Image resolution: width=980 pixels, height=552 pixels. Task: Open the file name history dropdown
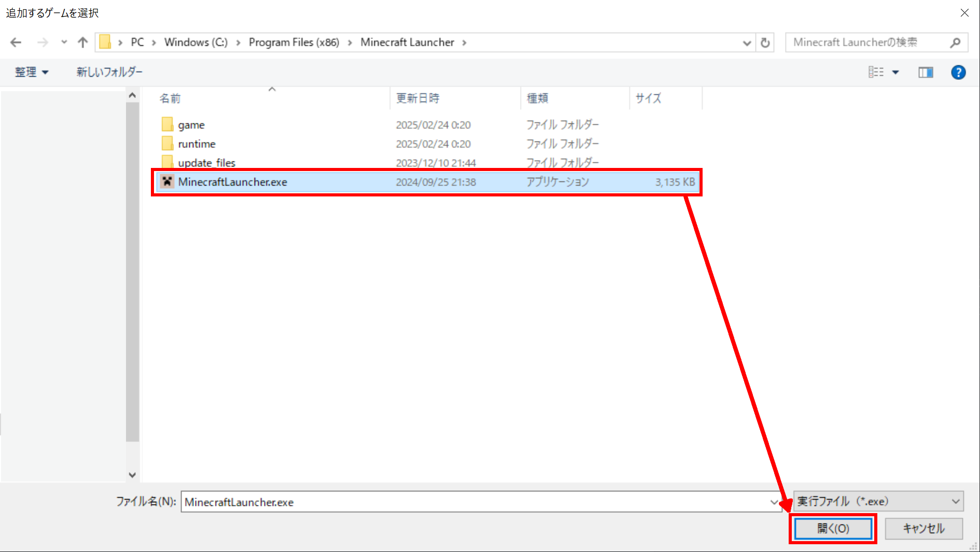click(774, 502)
